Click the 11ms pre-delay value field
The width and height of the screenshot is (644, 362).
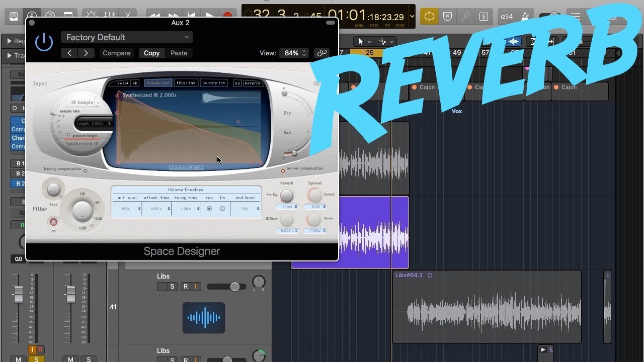click(287, 207)
